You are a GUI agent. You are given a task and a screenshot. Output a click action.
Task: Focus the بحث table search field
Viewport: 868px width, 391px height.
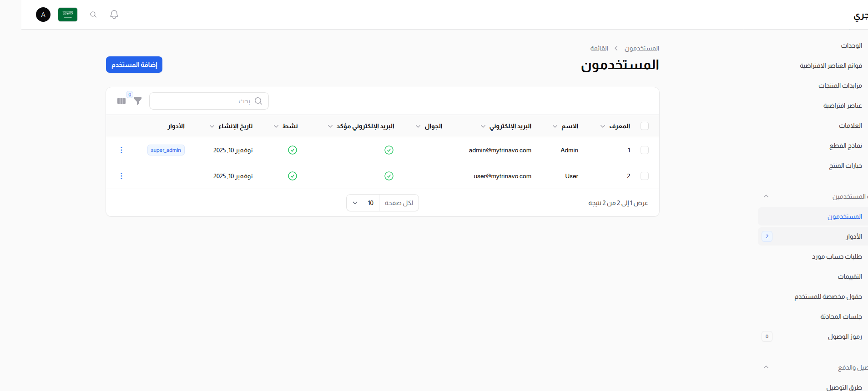(209, 101)
